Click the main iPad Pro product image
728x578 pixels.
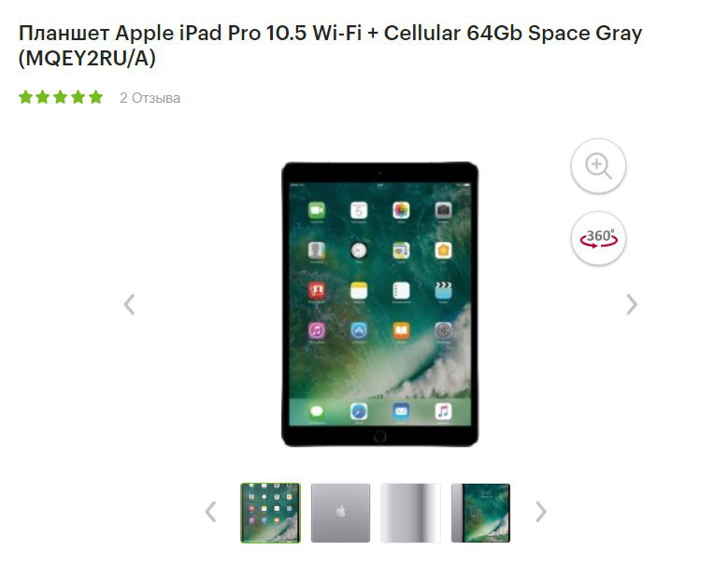click(x=379, y=304)
